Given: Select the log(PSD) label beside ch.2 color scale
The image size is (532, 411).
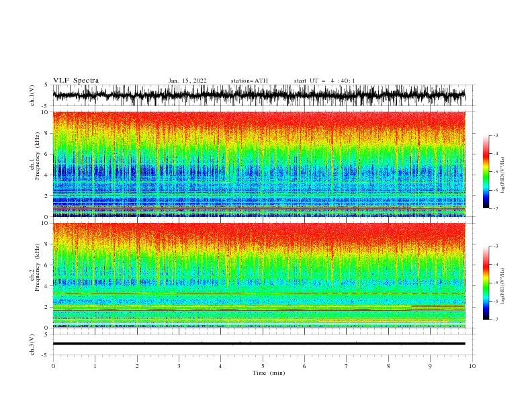Looking at the screenshot, I should [503, 286].
